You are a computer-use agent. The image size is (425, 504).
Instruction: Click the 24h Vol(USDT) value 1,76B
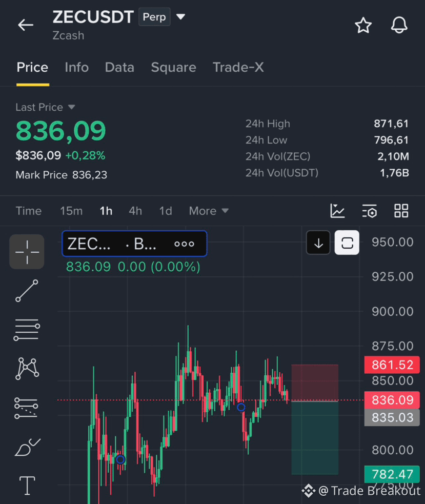(x=394, y=173)
